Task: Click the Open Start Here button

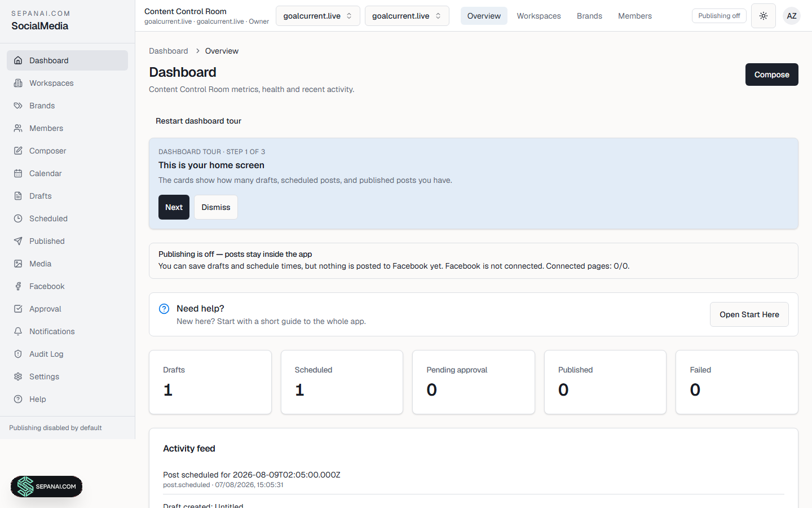Action: pos(749,314)
